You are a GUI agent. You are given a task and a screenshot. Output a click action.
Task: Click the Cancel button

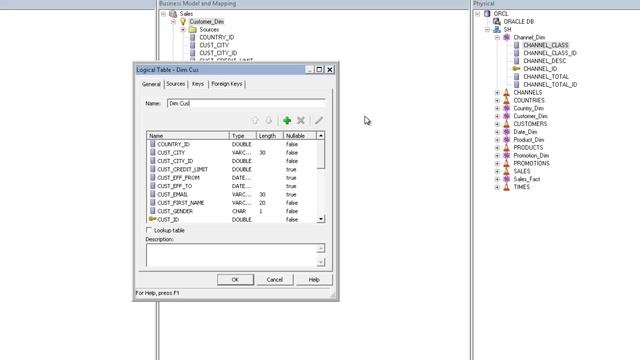pyautogui.click(x=274, y=280)
